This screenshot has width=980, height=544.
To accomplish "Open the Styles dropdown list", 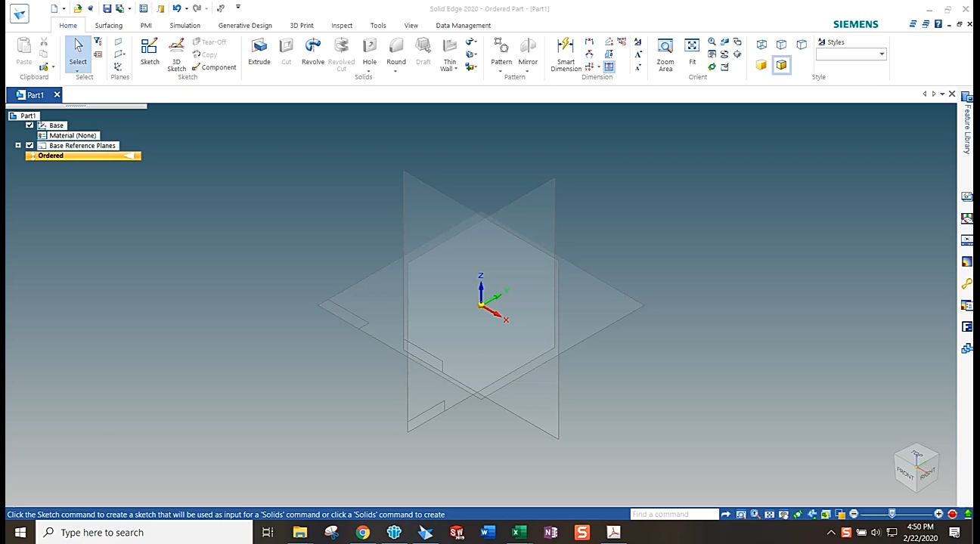I will click(882, 54).
